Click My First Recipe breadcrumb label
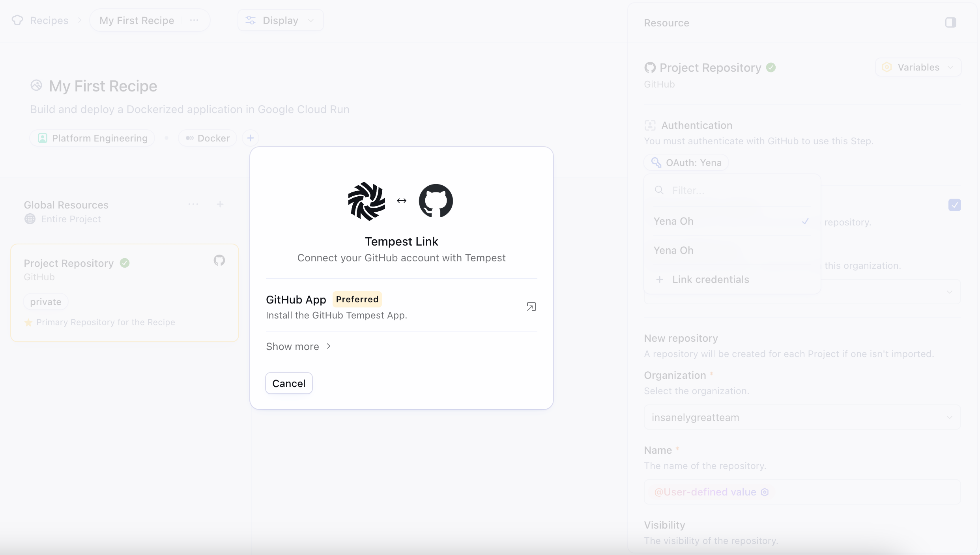 coord(137,20)
